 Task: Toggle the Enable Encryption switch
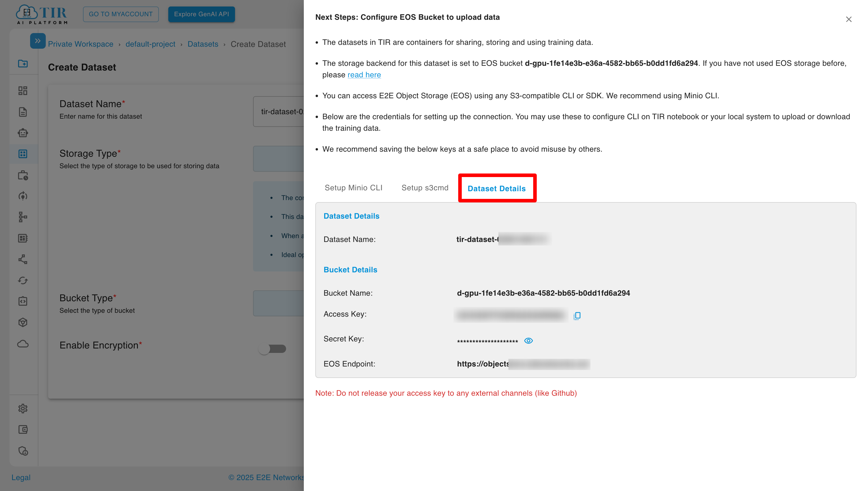click(272, 348)
